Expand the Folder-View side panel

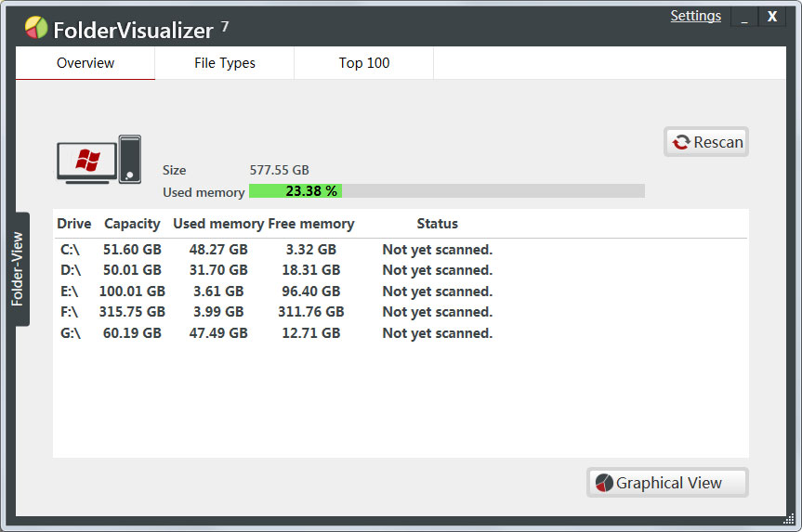point(18,269)
